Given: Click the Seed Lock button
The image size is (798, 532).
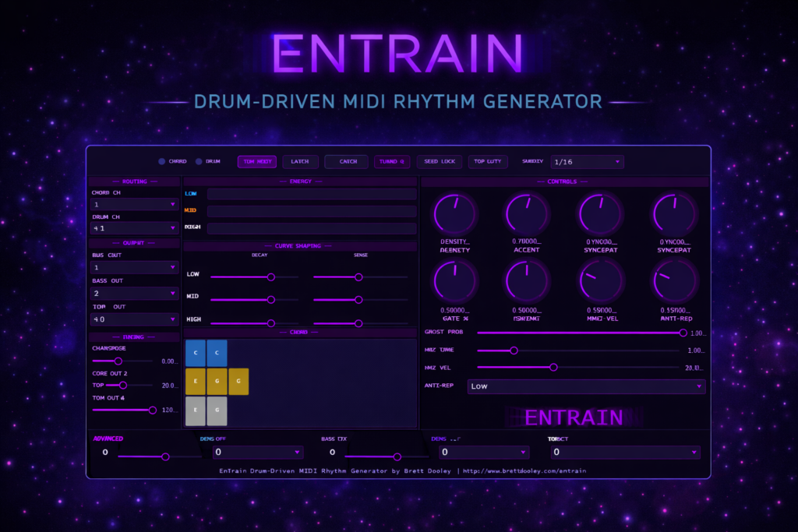Looking at the screenshot, I should [439, 162].
